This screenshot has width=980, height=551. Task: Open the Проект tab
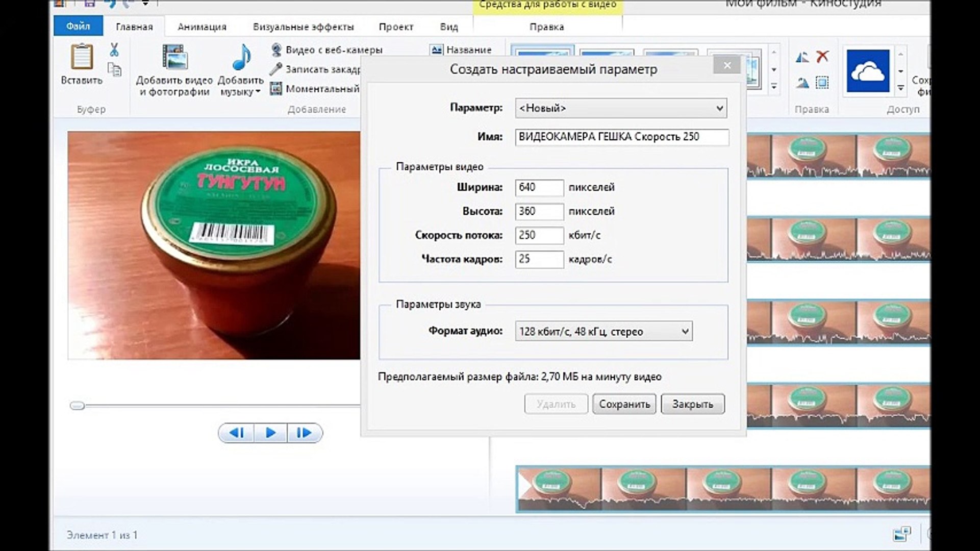(x=396, y=27)
